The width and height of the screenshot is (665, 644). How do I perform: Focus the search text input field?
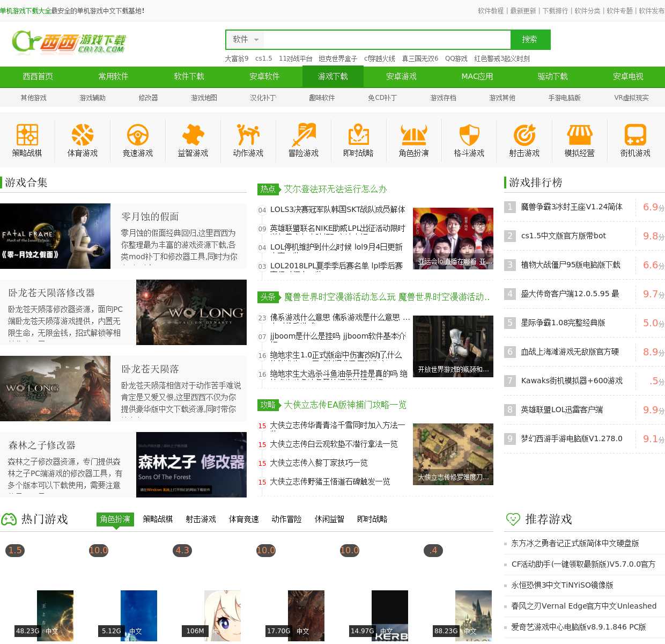coord(386,40)
